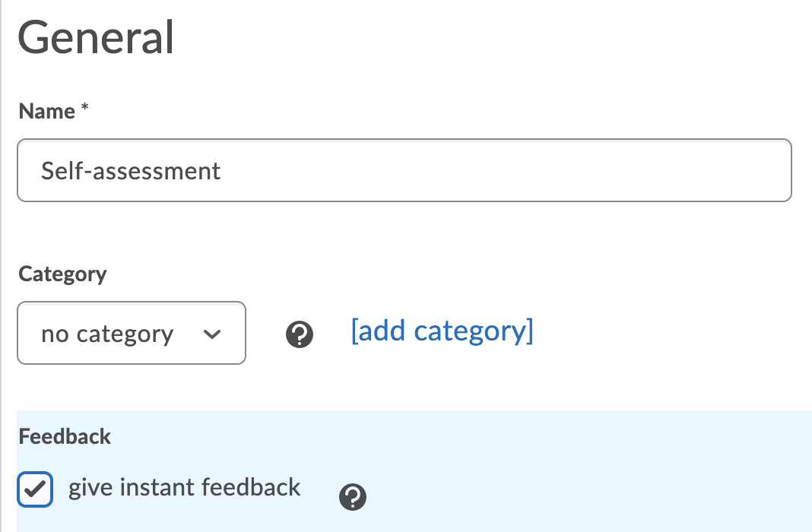812x532 pixels.
Task: Click the General section heading
Action: (x=96, y=38)
